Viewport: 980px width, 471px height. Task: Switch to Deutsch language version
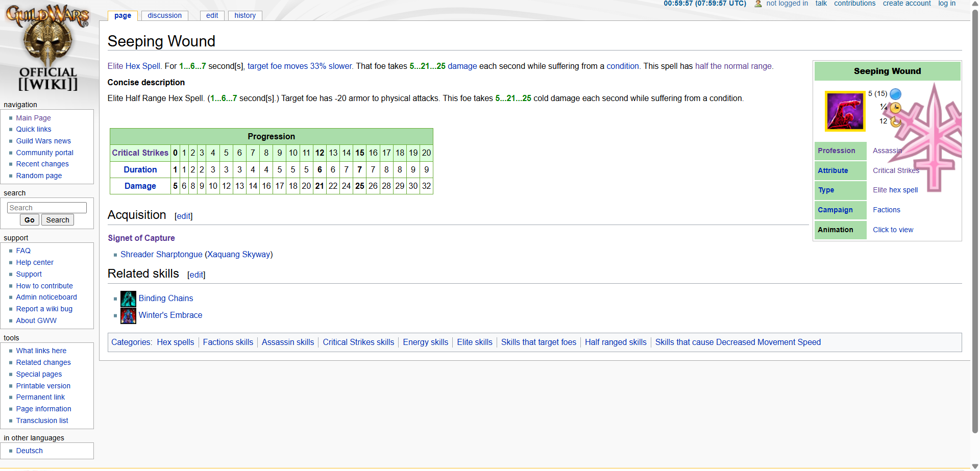(x=29, y=451)
